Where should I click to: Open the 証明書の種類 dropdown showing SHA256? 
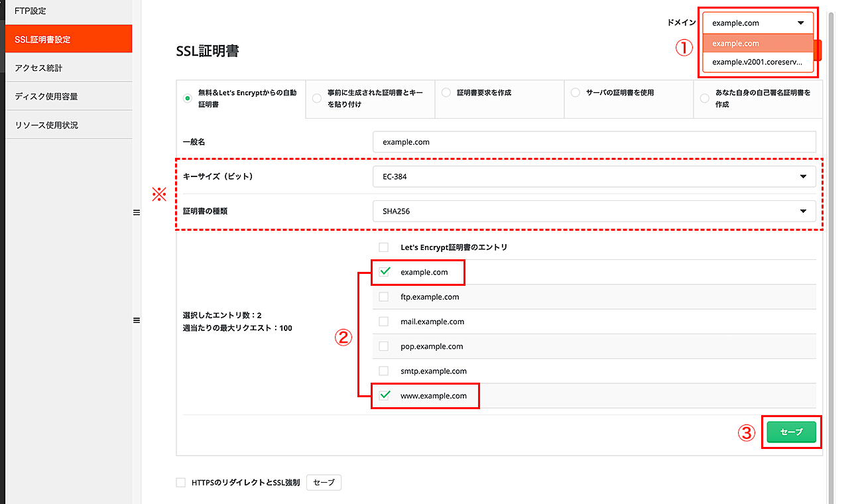pos(593,211)
